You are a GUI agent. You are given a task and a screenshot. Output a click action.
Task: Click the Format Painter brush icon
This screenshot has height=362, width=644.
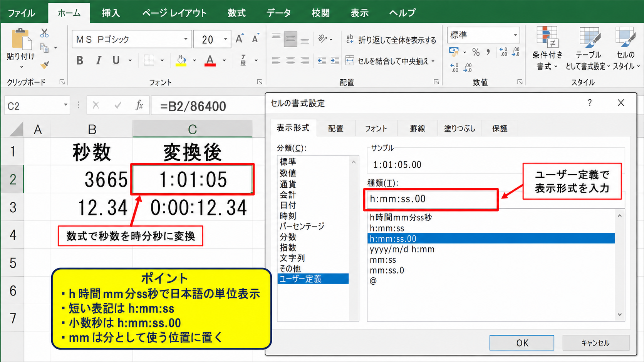pyautogui.click(x=45, y=64)
